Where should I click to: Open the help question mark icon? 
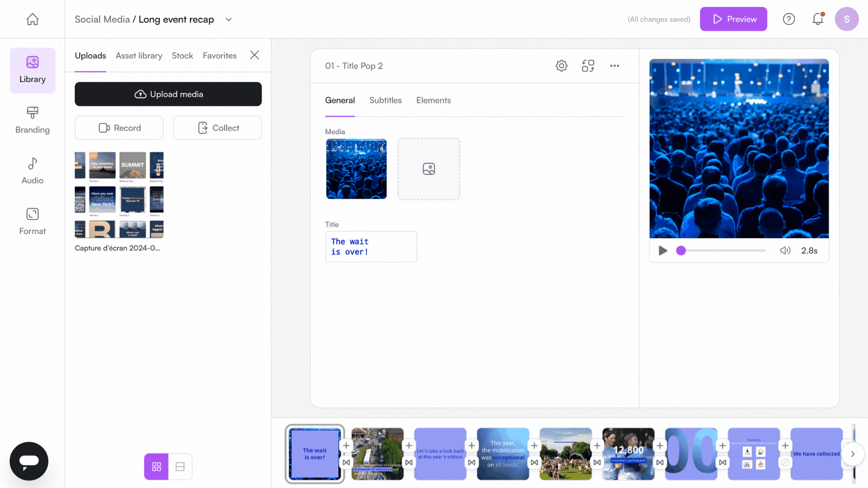[789, 19]
